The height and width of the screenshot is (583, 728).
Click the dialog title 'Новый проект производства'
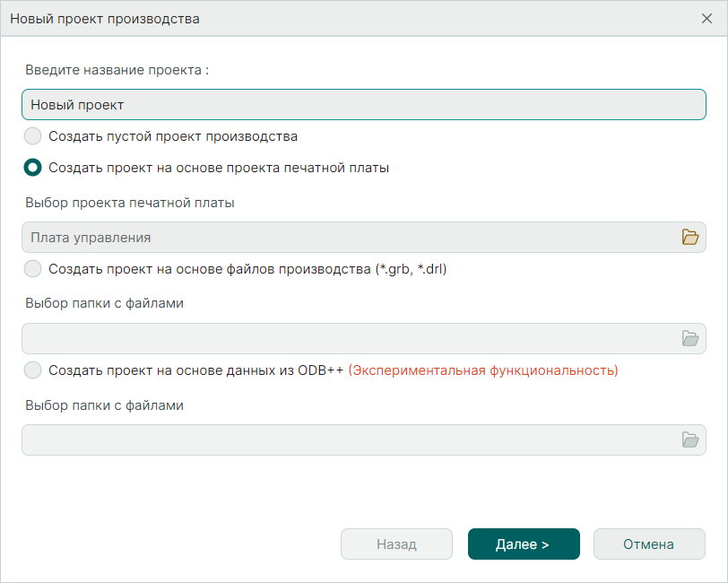pyautogui.click(x=103, y=18)
